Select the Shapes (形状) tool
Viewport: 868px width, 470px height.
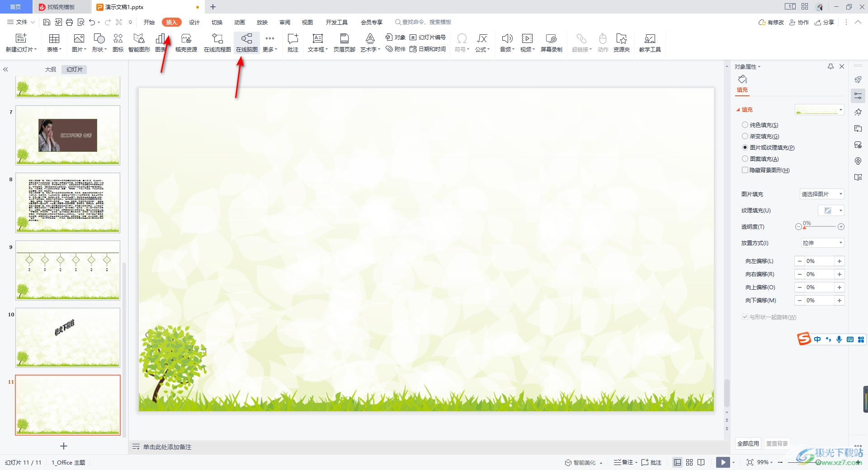click(x=99, y=43)
